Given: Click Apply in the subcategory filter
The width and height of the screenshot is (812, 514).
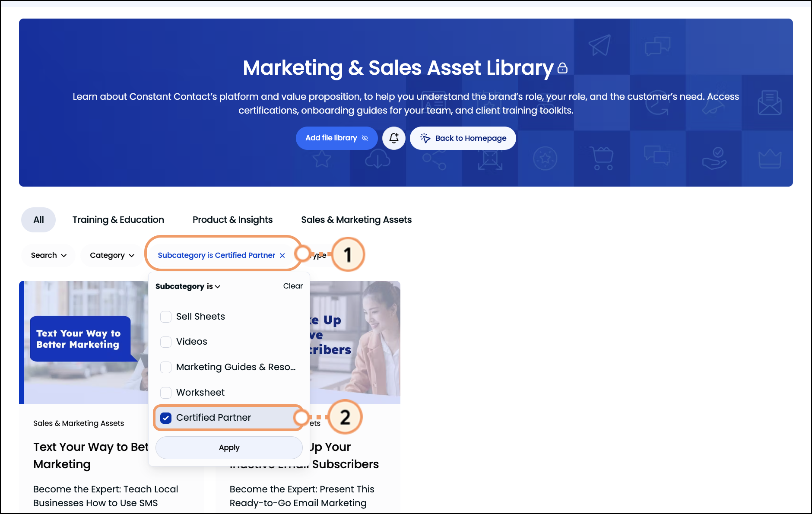Looking at the screenshot, I should tap(229, 447).
